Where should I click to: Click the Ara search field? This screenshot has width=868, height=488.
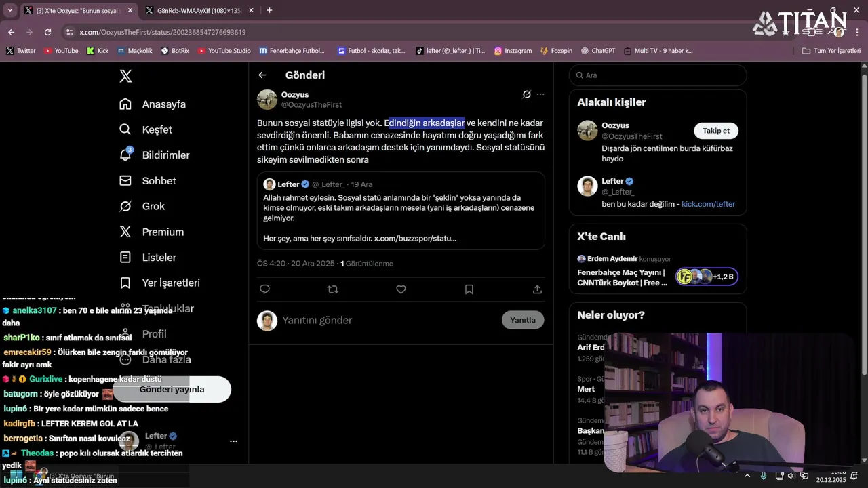click(658, 75)
